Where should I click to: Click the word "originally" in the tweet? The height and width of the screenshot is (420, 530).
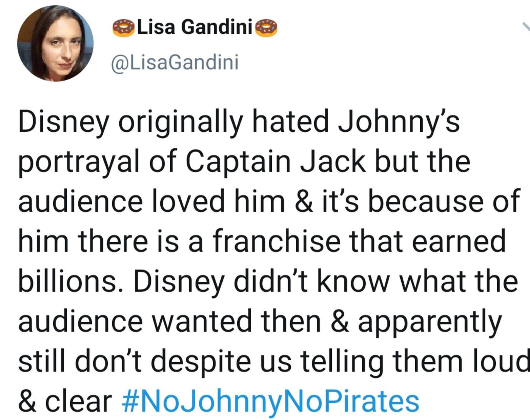point(180,123)
